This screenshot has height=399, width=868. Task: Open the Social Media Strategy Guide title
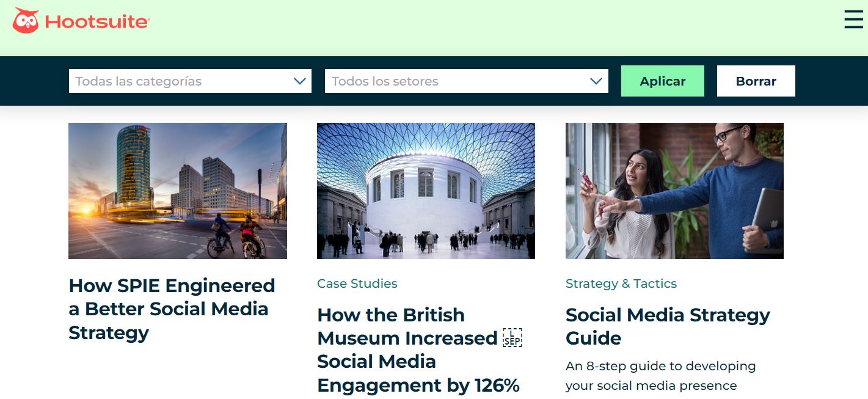[x=667, y=326]
